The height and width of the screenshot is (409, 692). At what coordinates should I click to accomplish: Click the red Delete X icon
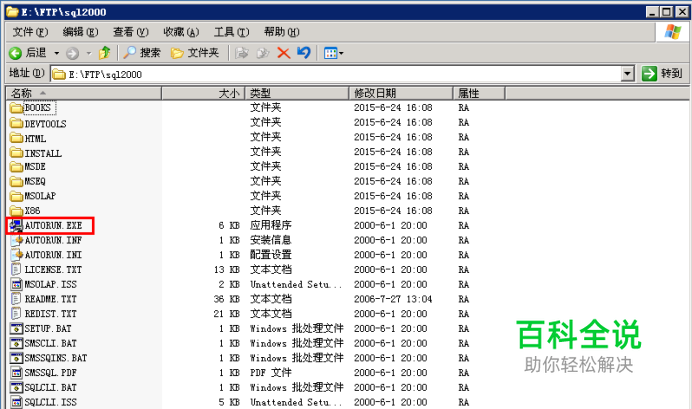[283, 53]
